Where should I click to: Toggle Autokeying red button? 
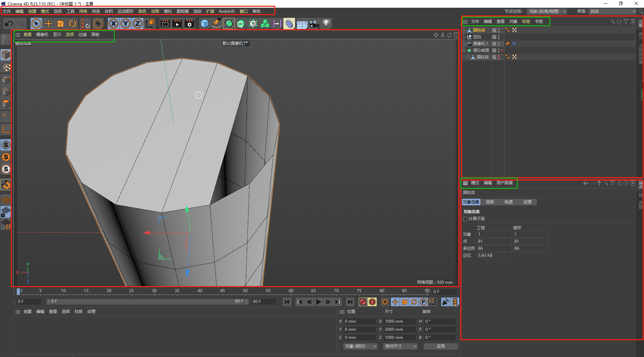click(372, 302)
